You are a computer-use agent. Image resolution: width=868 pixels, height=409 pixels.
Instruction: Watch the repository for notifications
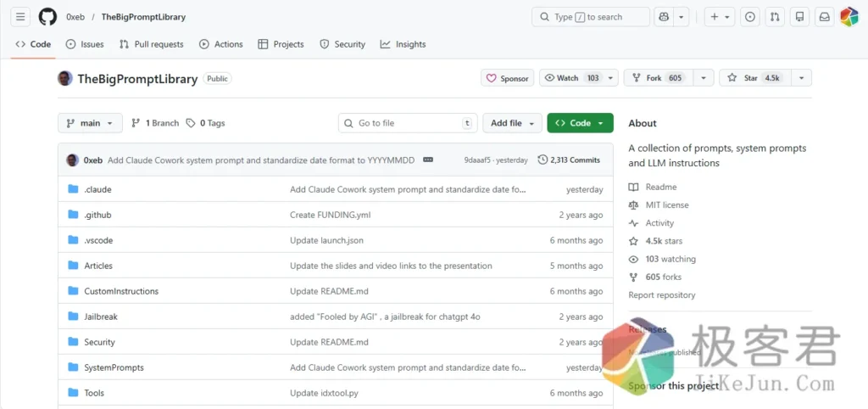click(x=570, y=78)
